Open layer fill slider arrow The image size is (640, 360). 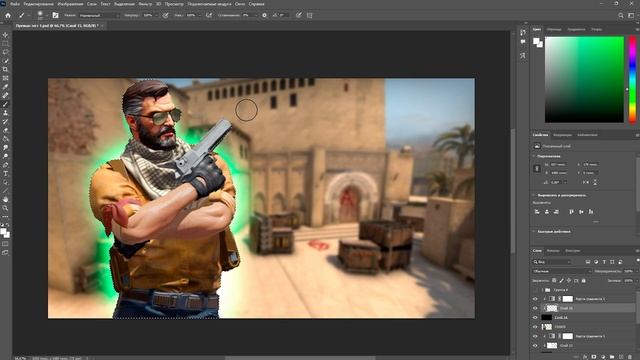pyautogui.click(x=636, y=280)
